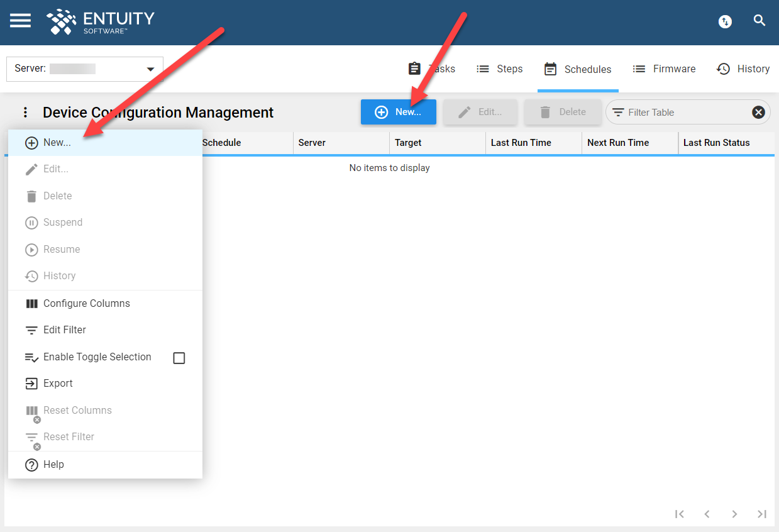Screen dimensions: 779x532
Task: Open the hamburger navigation menu
Action: (x=19, y=20)
